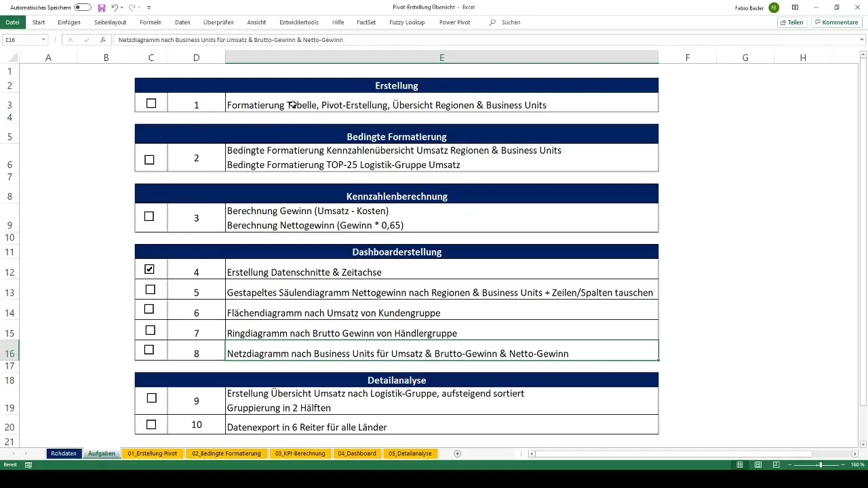Open the Entwicklertools ribbon tab
This screenshot has width=868, height=488.
[x=300, y=22]
